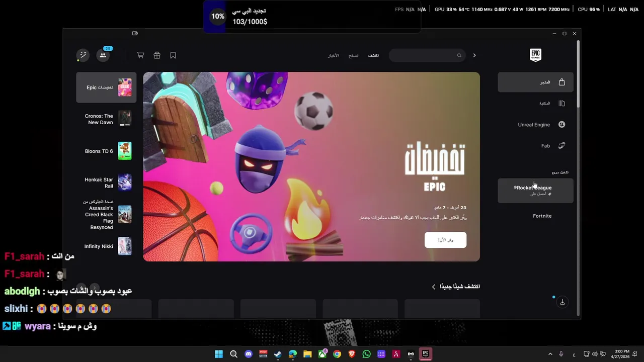Screen dimensions: 644x362
Task: Open Discord from the taskbar
Action: [248, 354]
